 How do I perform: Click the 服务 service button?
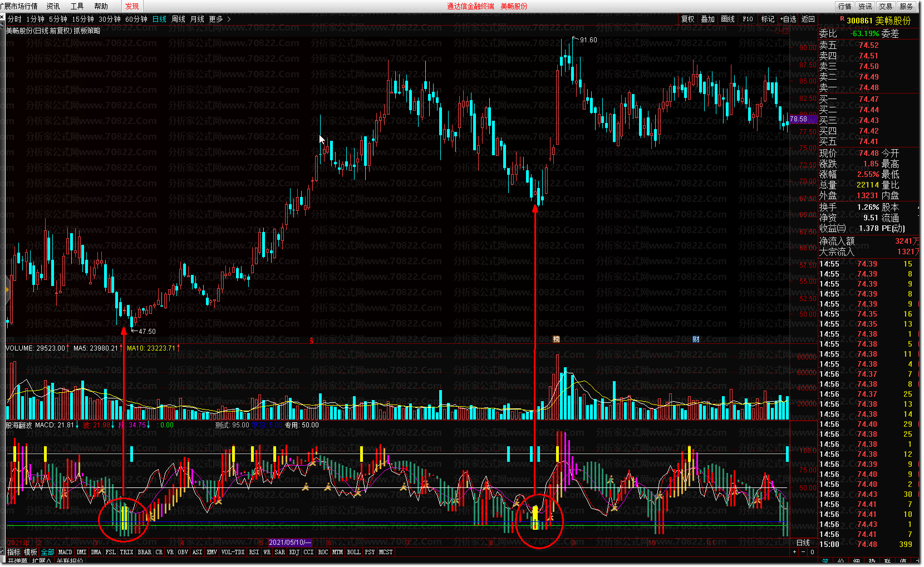pyautogui.click(x=907, y=6)
